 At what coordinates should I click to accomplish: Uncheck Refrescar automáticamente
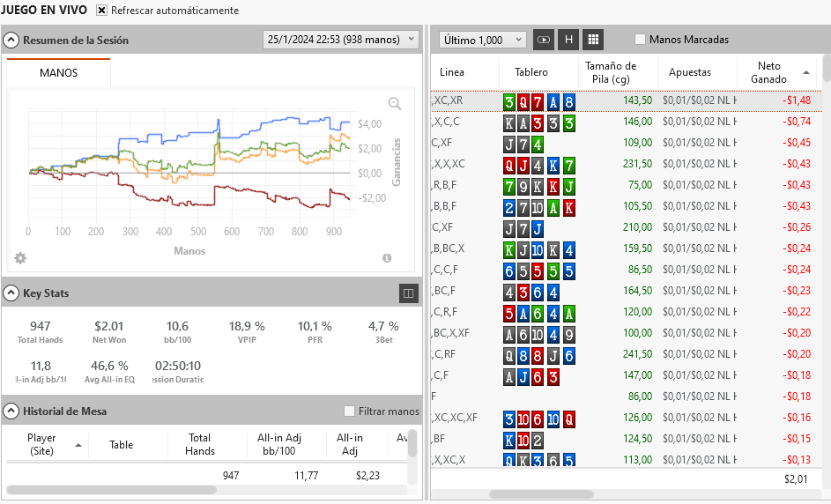click(x=101, y=11)
